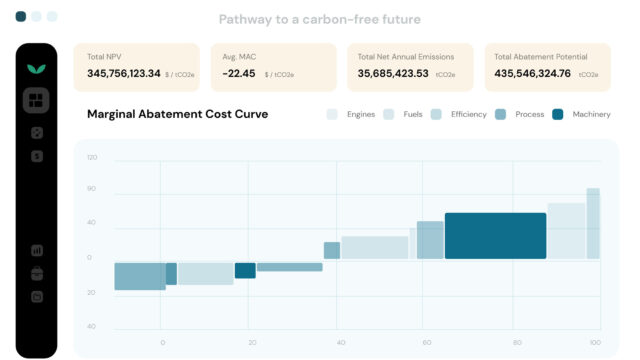The image size is (640, 360).
Task: Toggle the Engines legend series
Action: point(351,114)
